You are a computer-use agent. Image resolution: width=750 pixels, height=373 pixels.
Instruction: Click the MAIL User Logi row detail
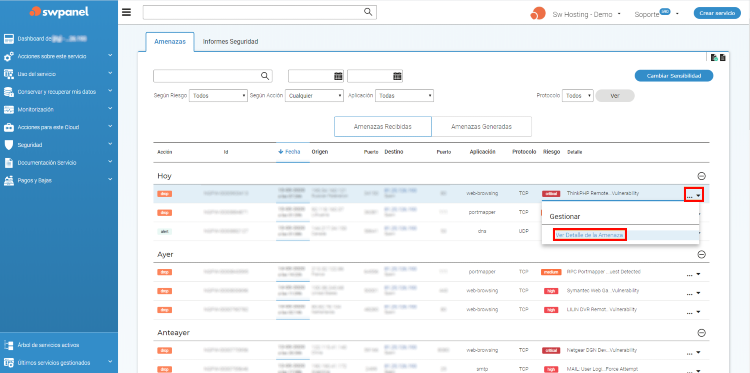[x=602, y=369]
